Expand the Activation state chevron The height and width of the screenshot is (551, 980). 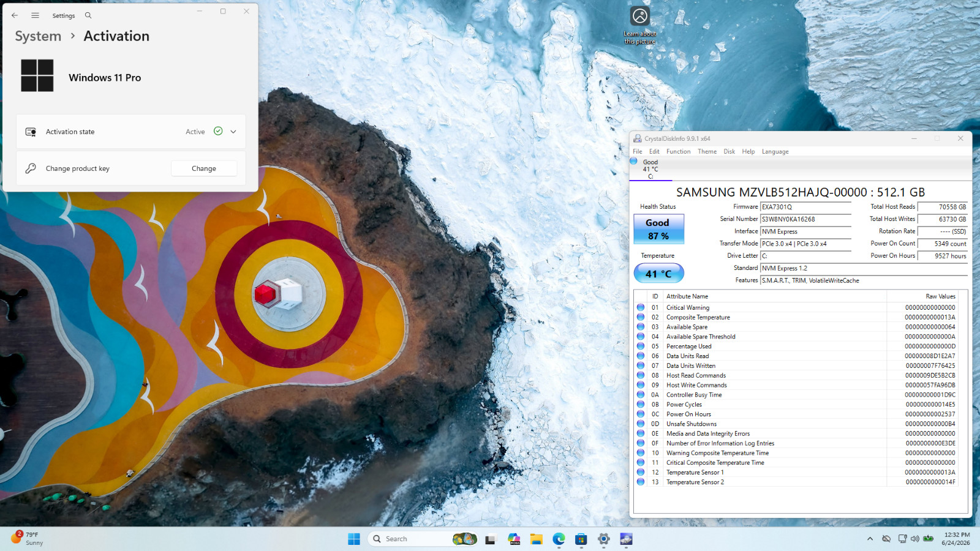point(233,132)
